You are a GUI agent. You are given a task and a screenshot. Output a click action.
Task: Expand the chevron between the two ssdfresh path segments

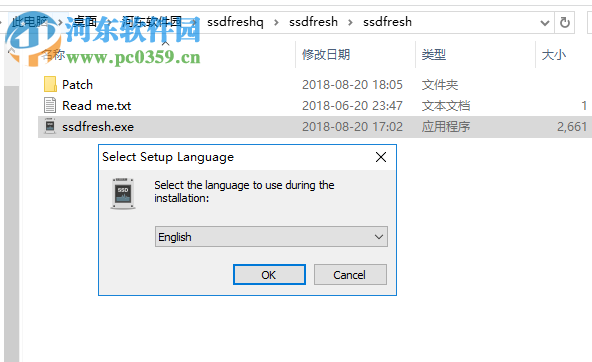(350, 23)
